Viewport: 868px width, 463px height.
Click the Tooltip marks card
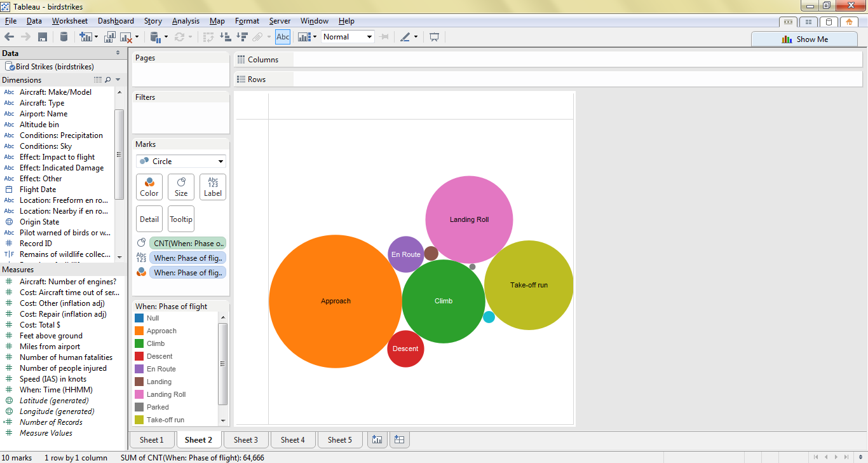[x=181, y=219]
